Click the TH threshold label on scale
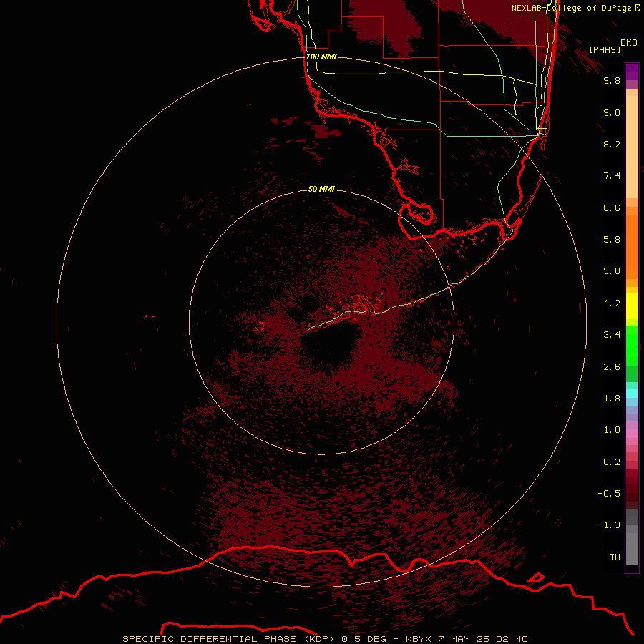Image resolution: width=644 pixels, height=644 pixels. [615, 557]
